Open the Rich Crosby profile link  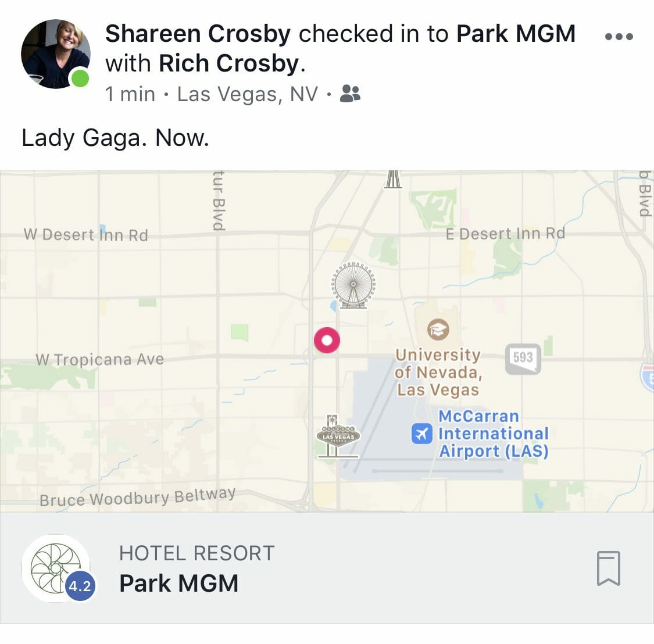point(229,63)
